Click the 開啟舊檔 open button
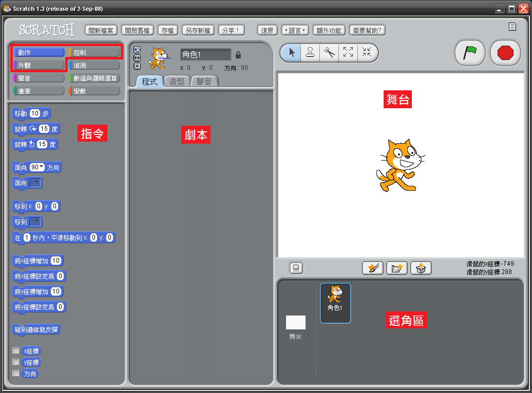 coord(137,30)
